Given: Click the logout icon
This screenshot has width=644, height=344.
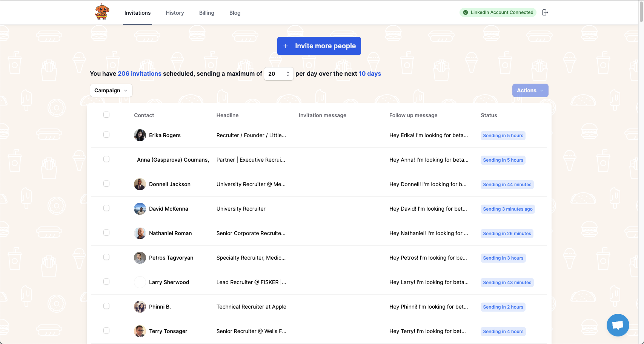Looking at the screenshot, I should 545,12.
